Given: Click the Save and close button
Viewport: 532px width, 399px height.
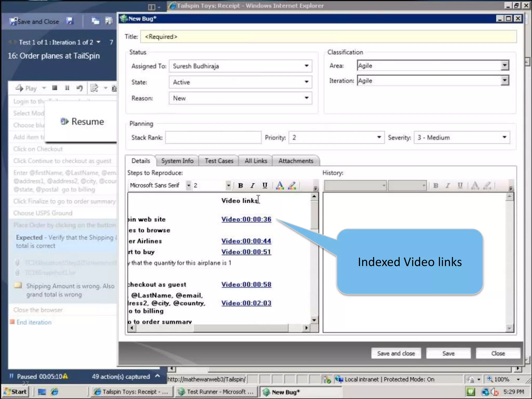Looking at the screenshot, I should (396, 353).
